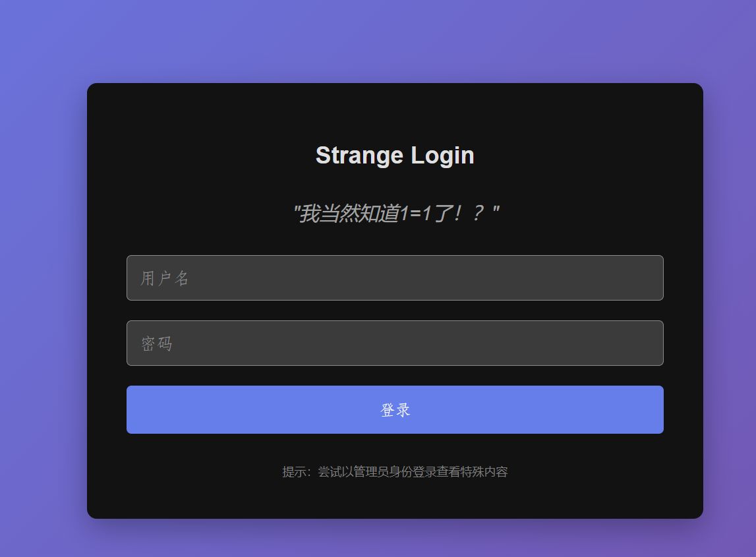
Task: Select the 用户名 placeholder text
Action: (163, 278)
